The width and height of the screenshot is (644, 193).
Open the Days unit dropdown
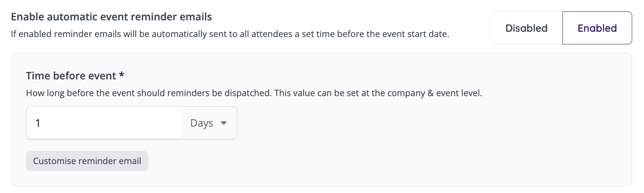(x=209, y=123)
